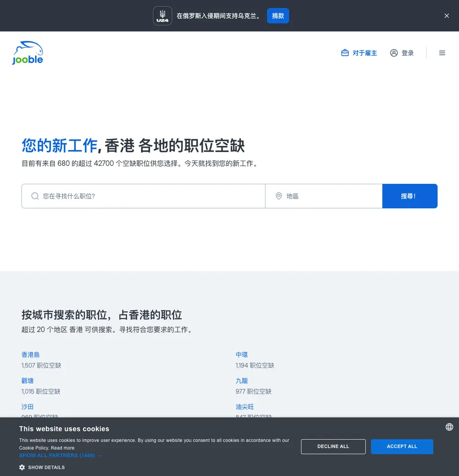
Task: Open the 中環 jobs link
Action: (241, 355)
